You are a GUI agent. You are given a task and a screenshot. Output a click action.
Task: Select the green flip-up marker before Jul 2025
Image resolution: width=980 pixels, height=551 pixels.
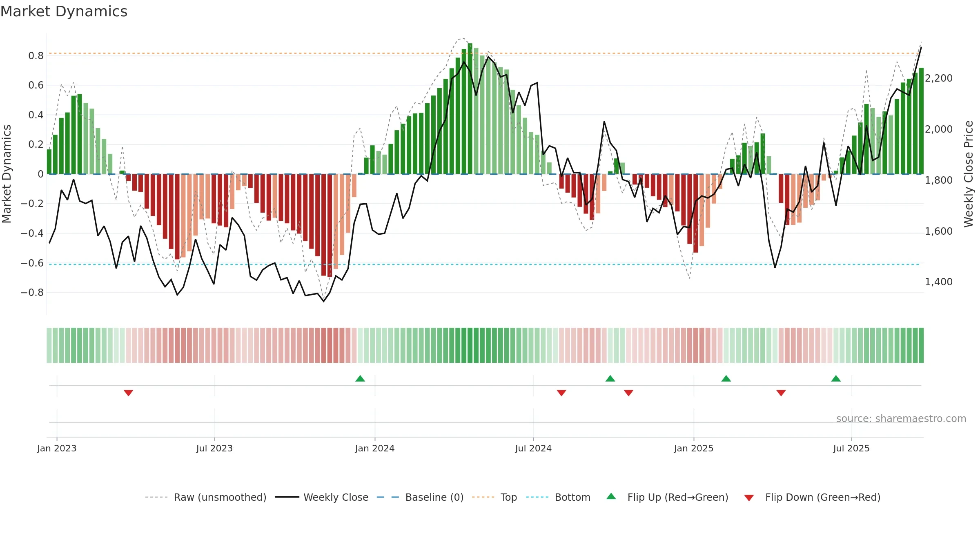836,379
